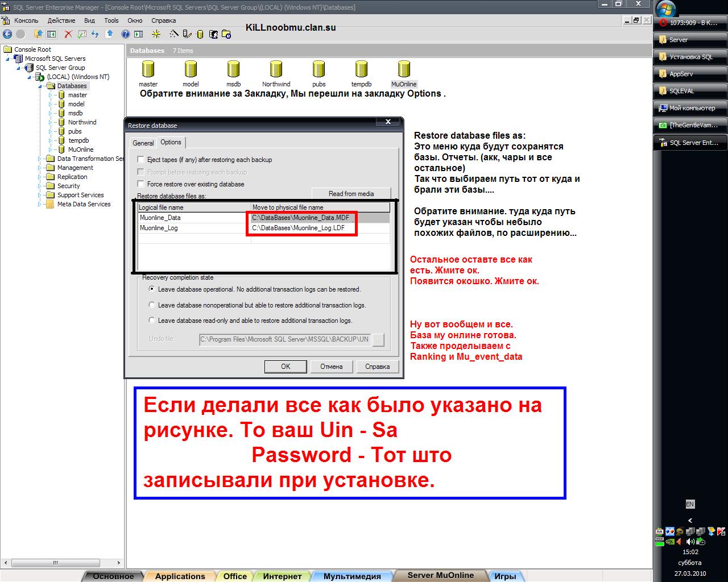Select Leave database read-only radio option
The width and height of the screenshot is (728, 582).
152,321
